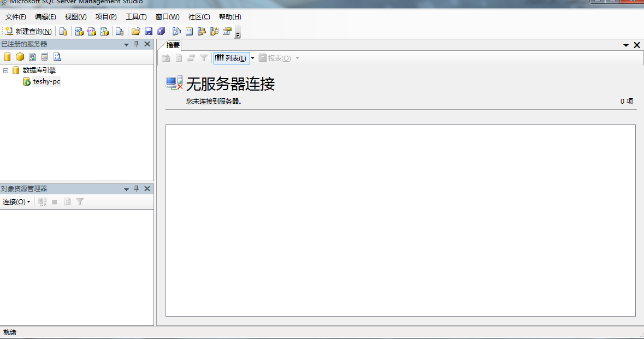Screen dimensions: 644x339
Task: Click the open file folder icon
Action: (136, 31)
